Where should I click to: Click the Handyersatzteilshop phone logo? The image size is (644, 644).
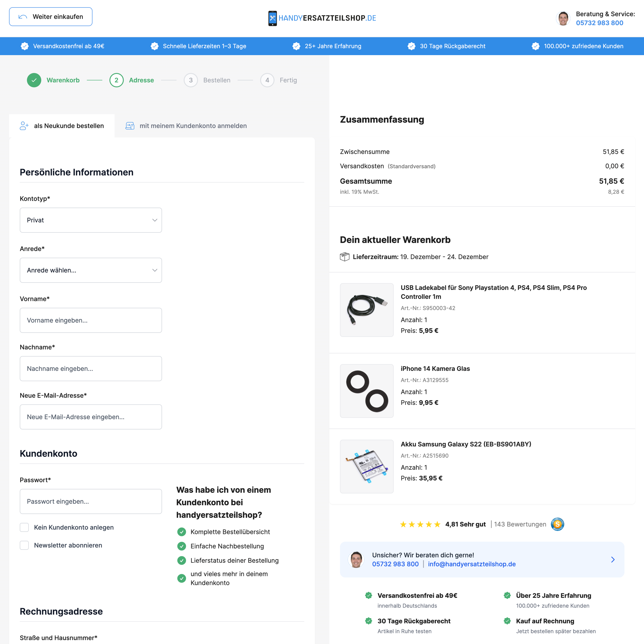tap(273, 18)
